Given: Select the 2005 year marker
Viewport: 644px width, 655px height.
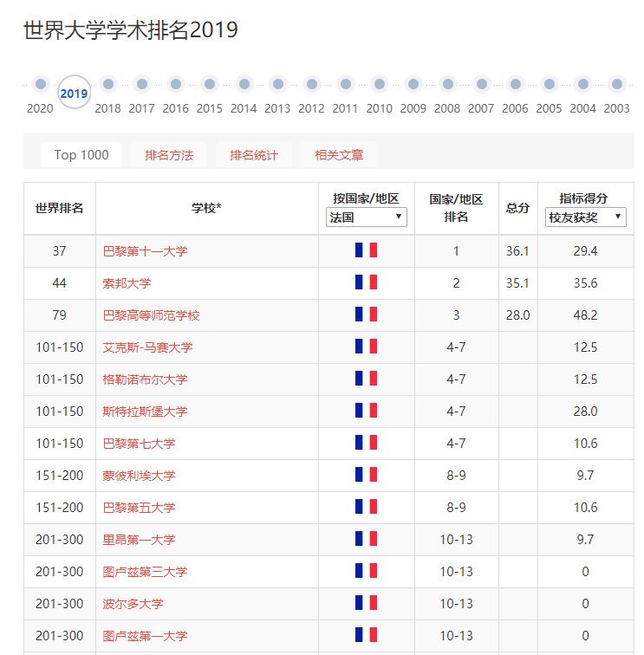Looking at the screenshot, I should pos(550,84).
